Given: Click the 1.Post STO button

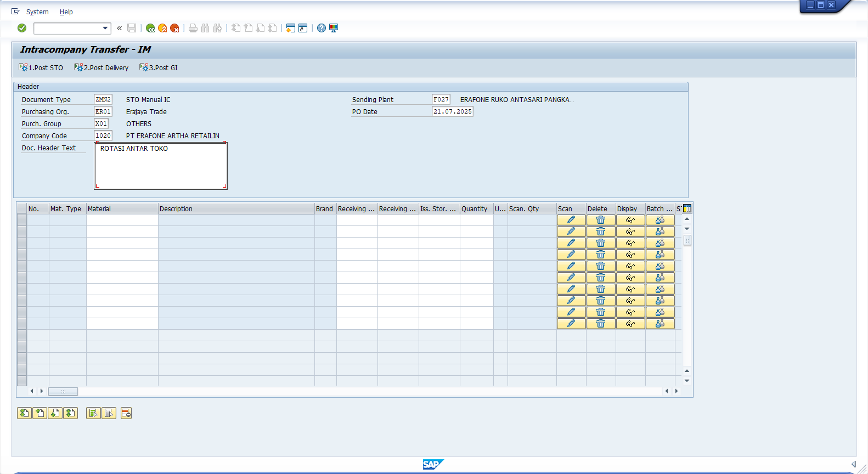Looking at the screenshot, I should click(x=41, y=67).
